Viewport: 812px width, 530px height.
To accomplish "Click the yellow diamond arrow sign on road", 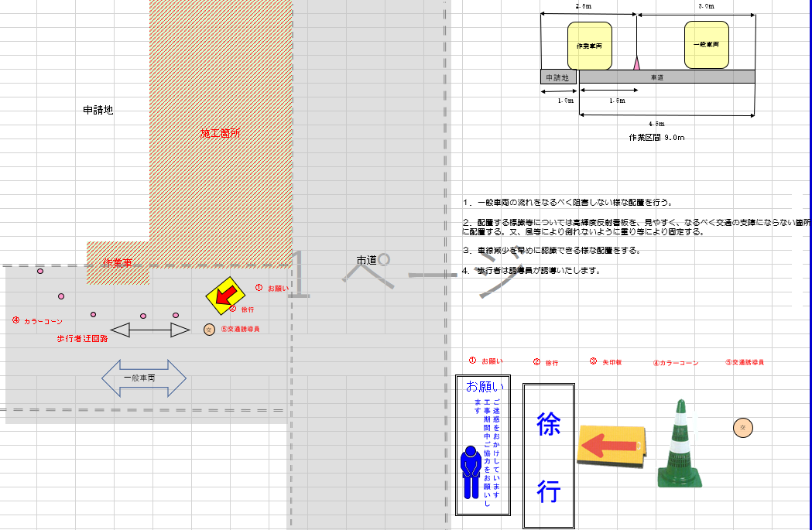I will (223, 294).
